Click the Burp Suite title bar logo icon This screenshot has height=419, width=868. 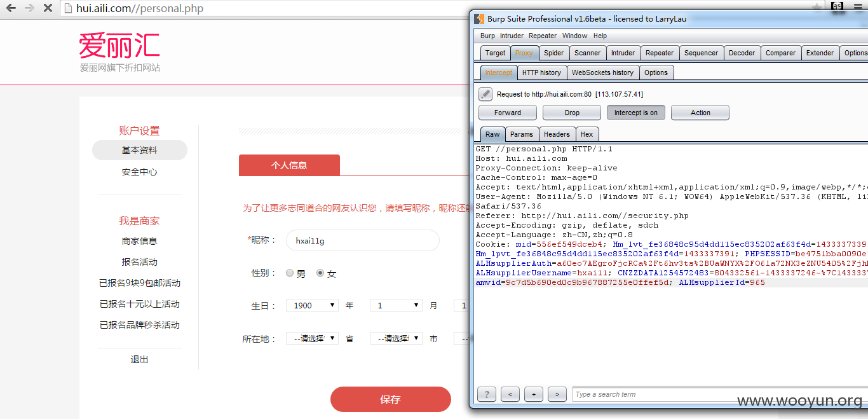(479, 18)
